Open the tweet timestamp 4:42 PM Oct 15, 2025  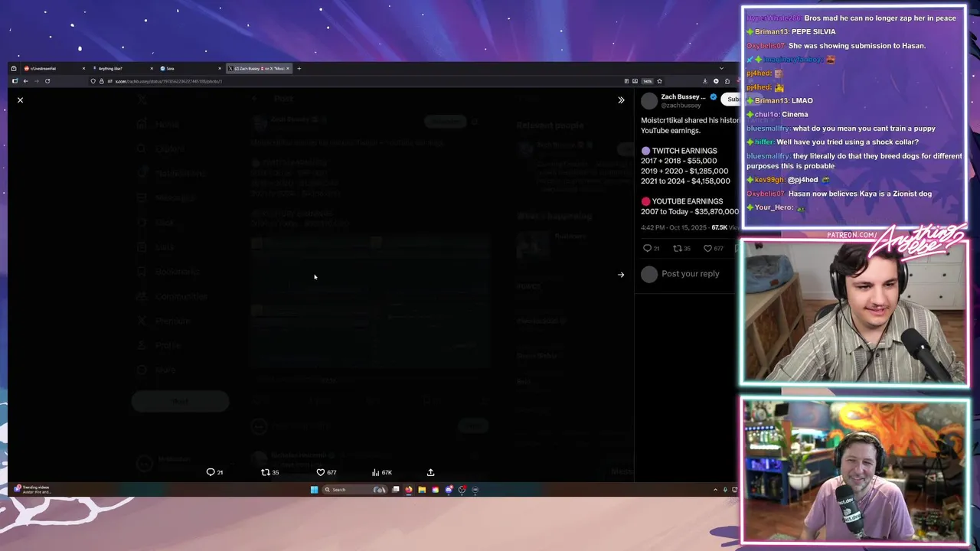675,227
